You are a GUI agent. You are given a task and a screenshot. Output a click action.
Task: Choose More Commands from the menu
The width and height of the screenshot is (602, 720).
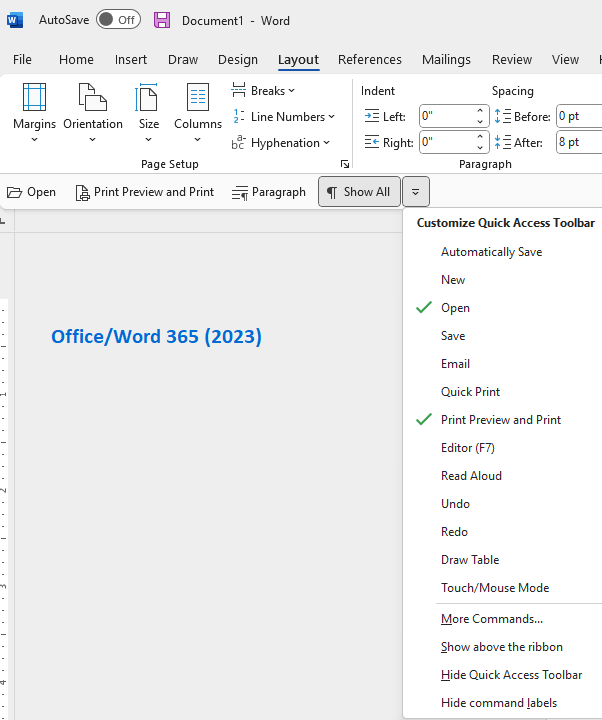pyautogui.click(x=492, y=619)
